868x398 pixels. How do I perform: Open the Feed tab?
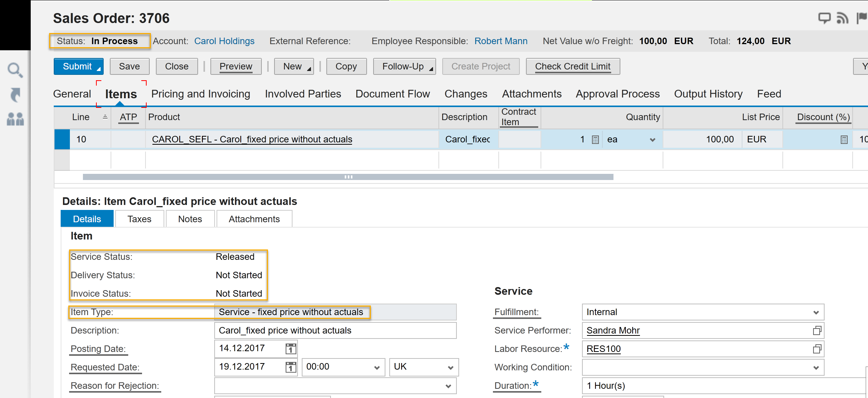769,94
